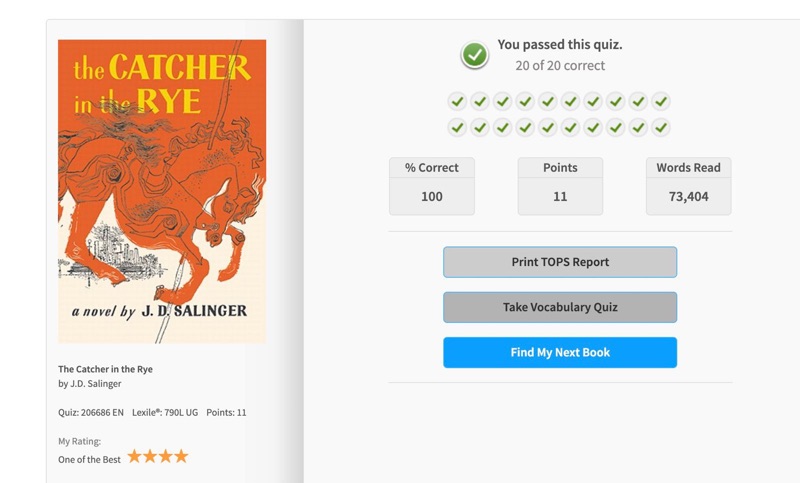The image size is (800, 483).
Task: Click The Catcher in the Rye title text
Action: (x=105, y=369)
